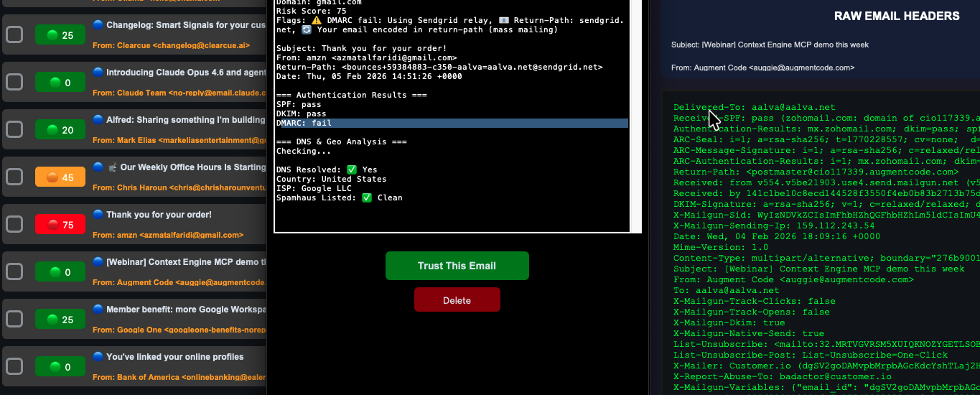Click the blue dot on the Alfred email
Image resolution: width=980 pixels, height=395 pixels.
click(98, 120)
